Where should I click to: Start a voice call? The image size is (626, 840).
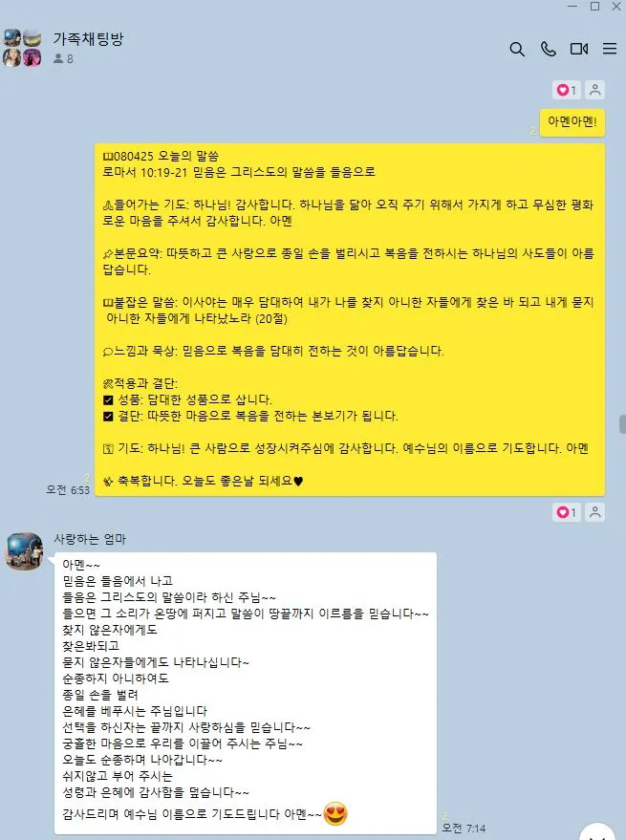549,49
